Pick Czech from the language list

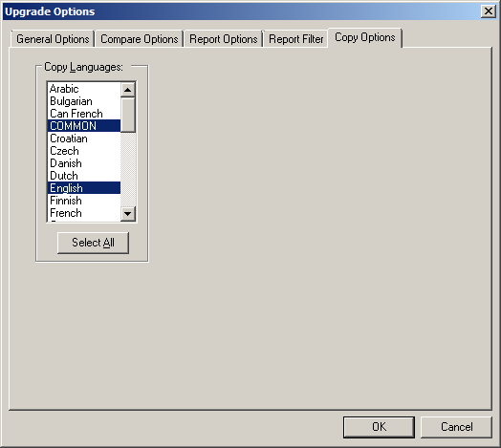pyautogui.click(x=84, y=151)
